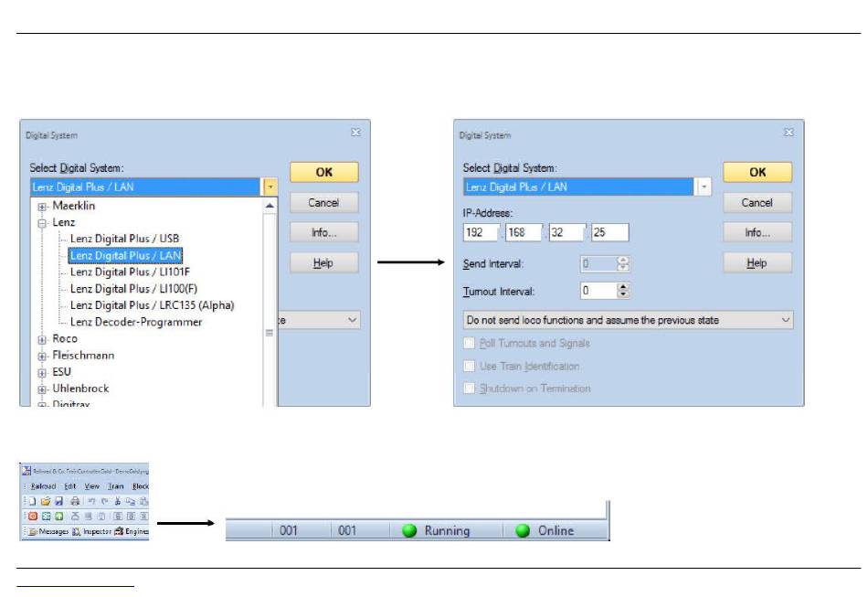Screen dimensions: 868x597
Task: Click Help in the right dialog
Action: point(757,262)
